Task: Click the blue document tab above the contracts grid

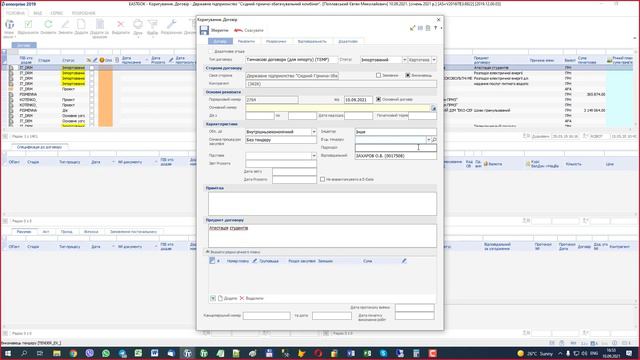Action: (x=24, y=45)
